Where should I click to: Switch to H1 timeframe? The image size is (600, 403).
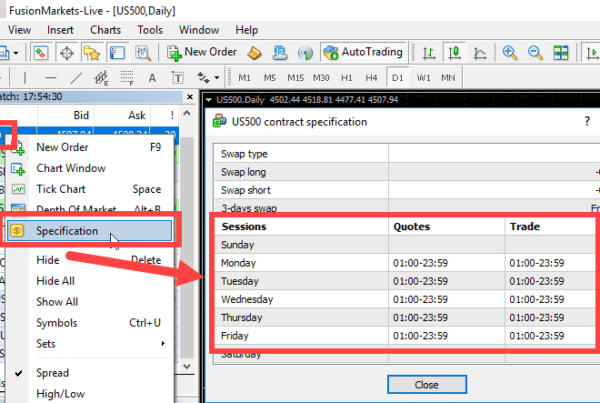click(347, 78)
